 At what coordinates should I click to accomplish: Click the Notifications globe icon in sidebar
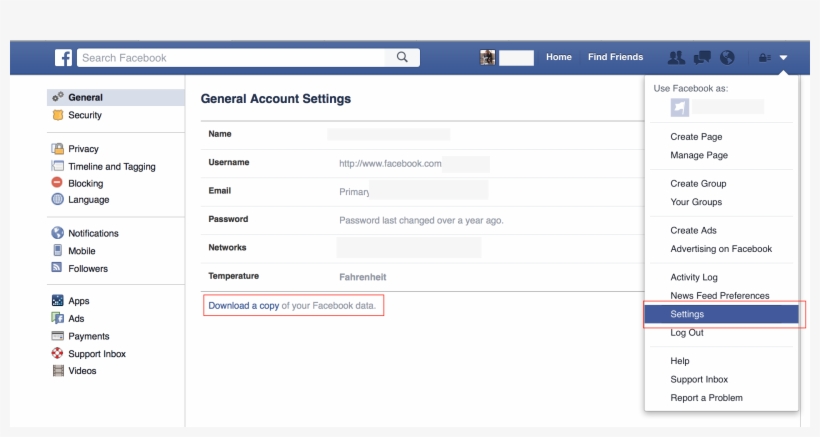(x=58, y=233)
